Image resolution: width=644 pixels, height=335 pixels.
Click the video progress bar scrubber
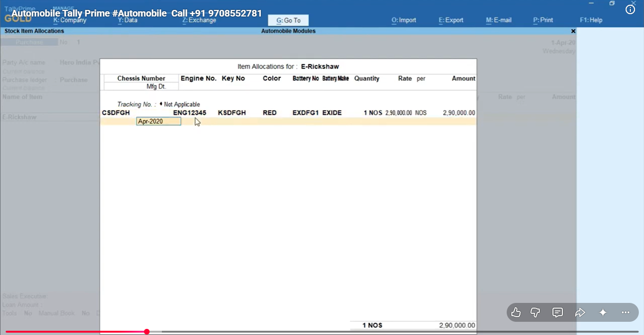pyautogui.click(x=147, y=332)
